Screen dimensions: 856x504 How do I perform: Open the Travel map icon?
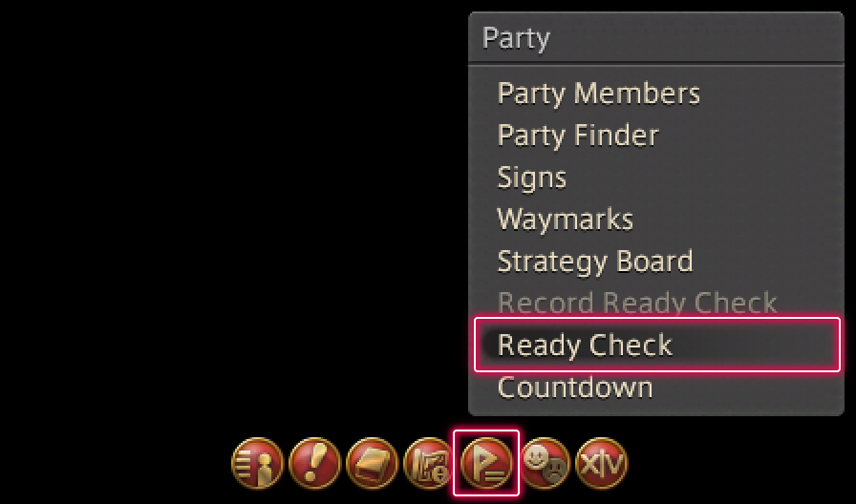(429, 463)
